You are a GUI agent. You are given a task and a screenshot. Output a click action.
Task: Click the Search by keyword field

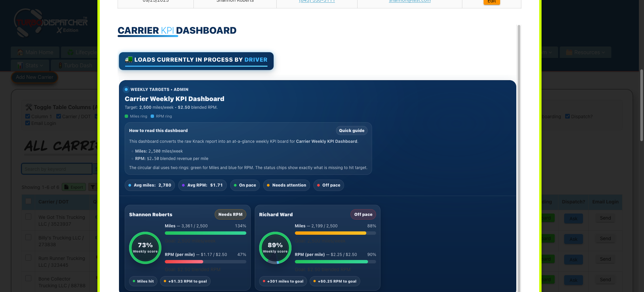56,169
